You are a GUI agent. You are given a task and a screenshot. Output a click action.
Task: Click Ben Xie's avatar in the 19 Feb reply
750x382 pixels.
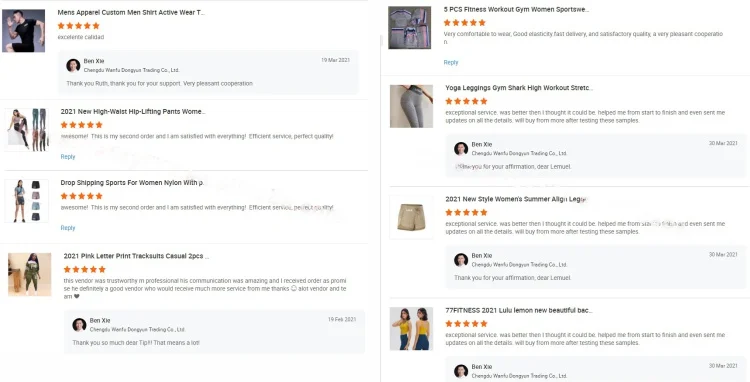coord(79,325)
